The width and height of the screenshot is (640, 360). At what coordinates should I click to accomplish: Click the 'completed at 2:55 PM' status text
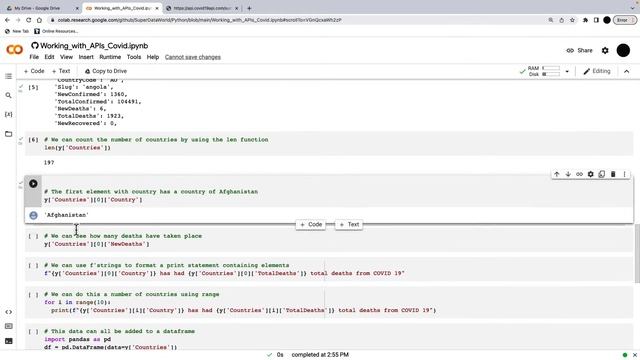pos(320,355)
